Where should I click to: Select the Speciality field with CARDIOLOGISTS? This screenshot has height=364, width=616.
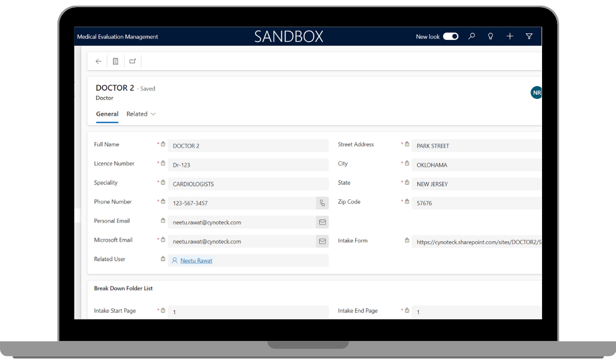[248, 184]
